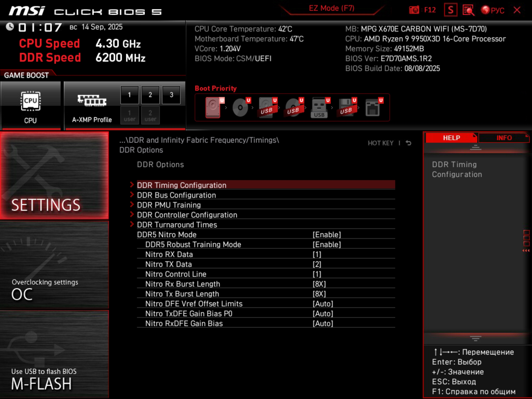Select Nitro TX Data value field
532x399 pixels.
317,264
